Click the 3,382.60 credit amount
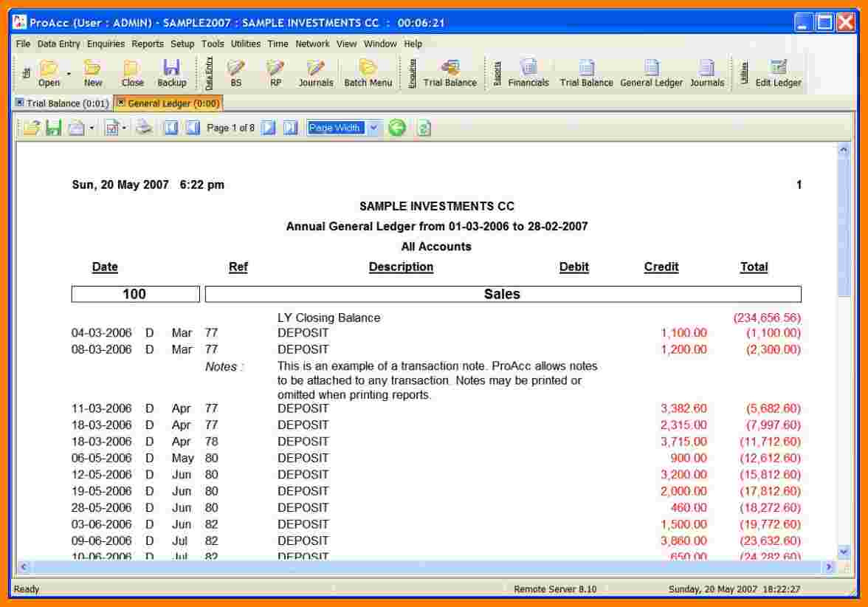Viewport: 868px width, 607px height. pyautogui.click(x=683, y=409)
